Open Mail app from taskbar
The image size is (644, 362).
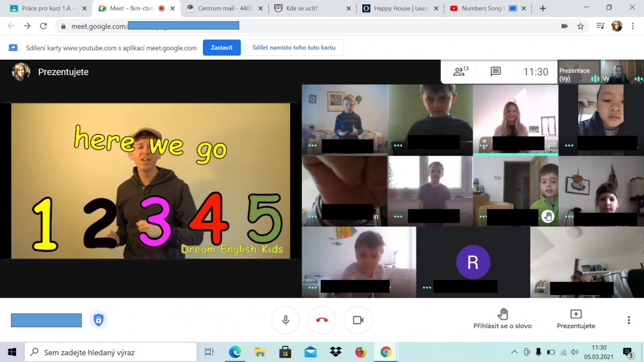click(310, 352)
